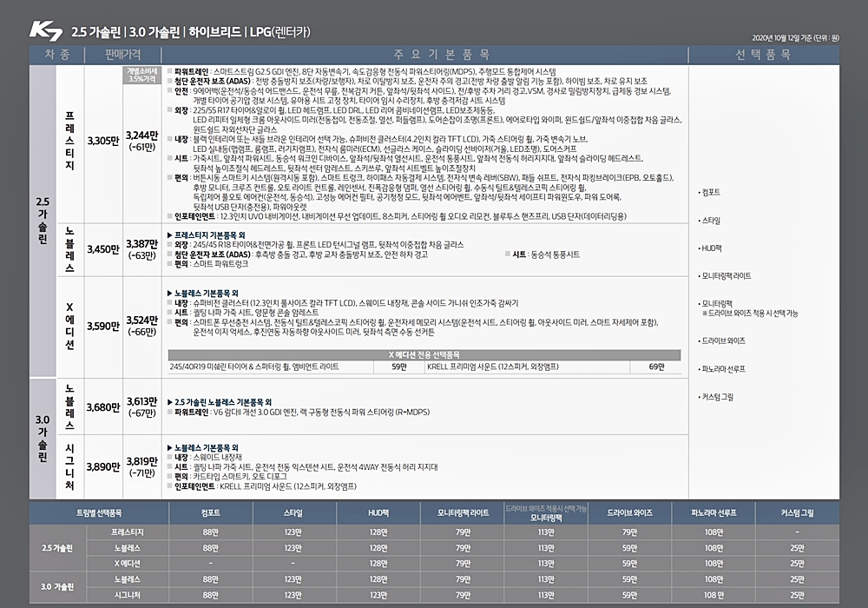Click the 2.5 노블레스 price 3,450만
This screenshot has width=868, height=608.
point(103,250)
